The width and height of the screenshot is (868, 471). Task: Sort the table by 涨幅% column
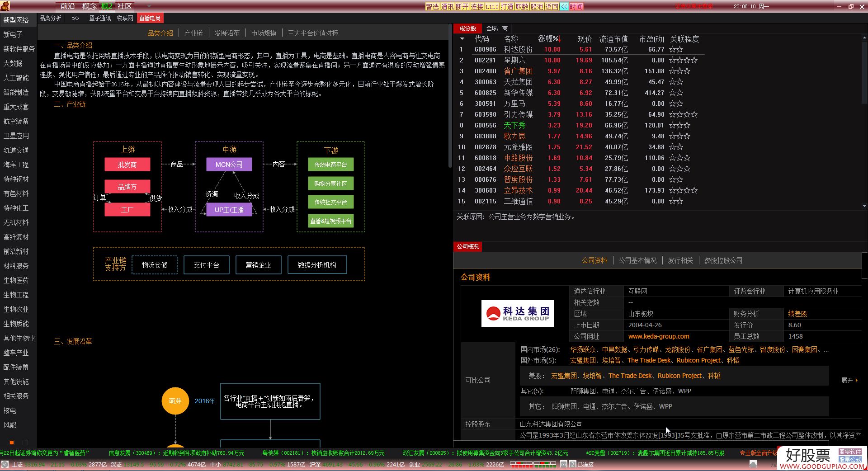point(549,39)
